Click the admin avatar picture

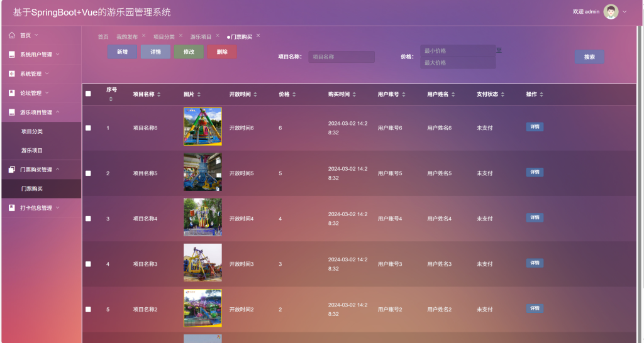[x=611, y=12]
